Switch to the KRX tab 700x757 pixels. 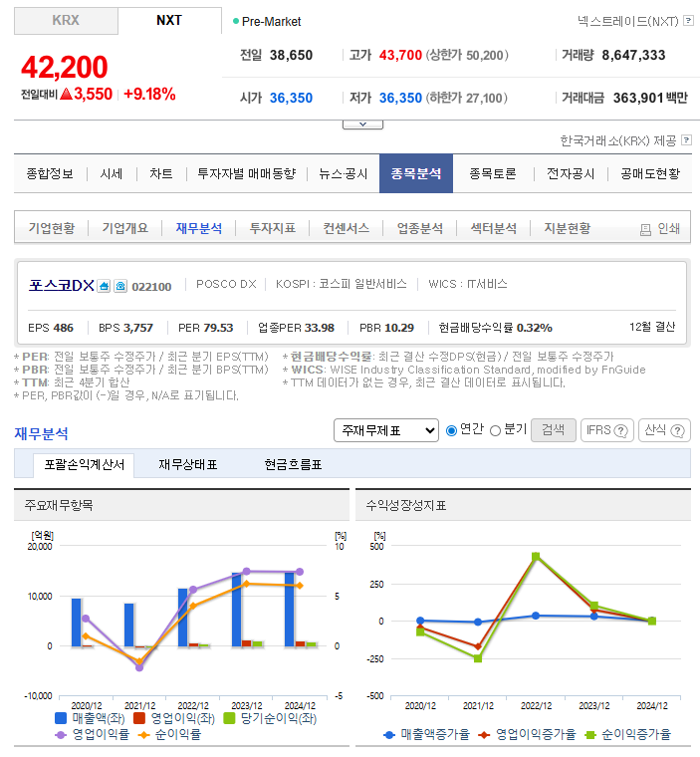(x=66, y=21)
